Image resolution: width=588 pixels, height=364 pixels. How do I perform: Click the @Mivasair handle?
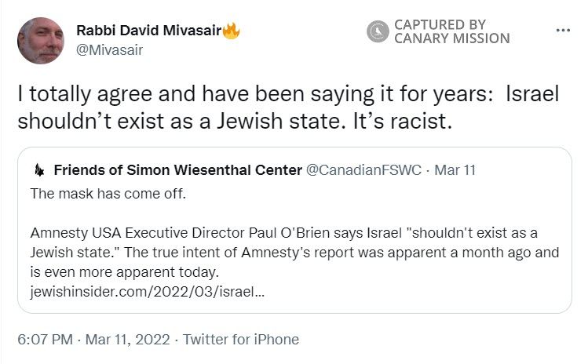109,49
